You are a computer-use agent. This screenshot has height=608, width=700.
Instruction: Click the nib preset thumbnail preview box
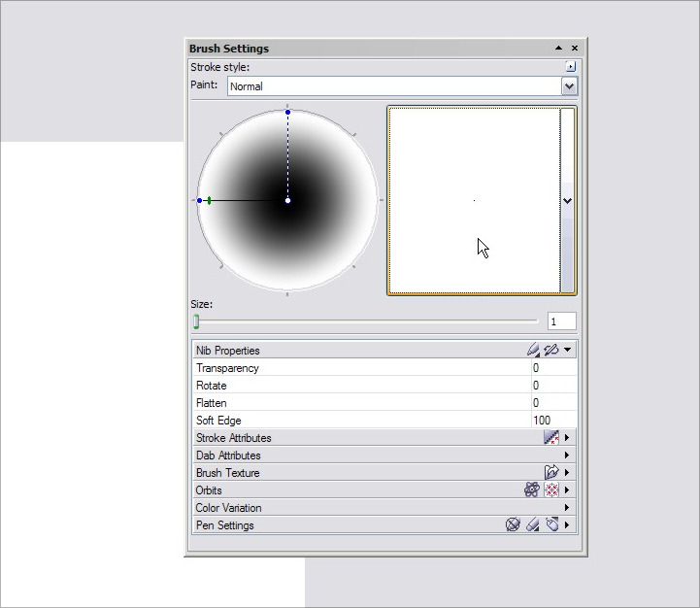click(475, 201)
